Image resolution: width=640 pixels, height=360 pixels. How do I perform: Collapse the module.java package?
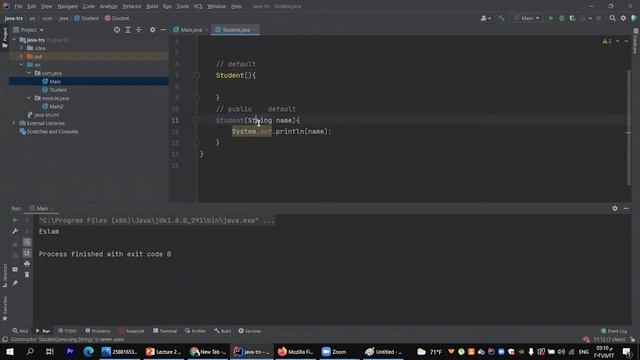[x=29, y=98]
